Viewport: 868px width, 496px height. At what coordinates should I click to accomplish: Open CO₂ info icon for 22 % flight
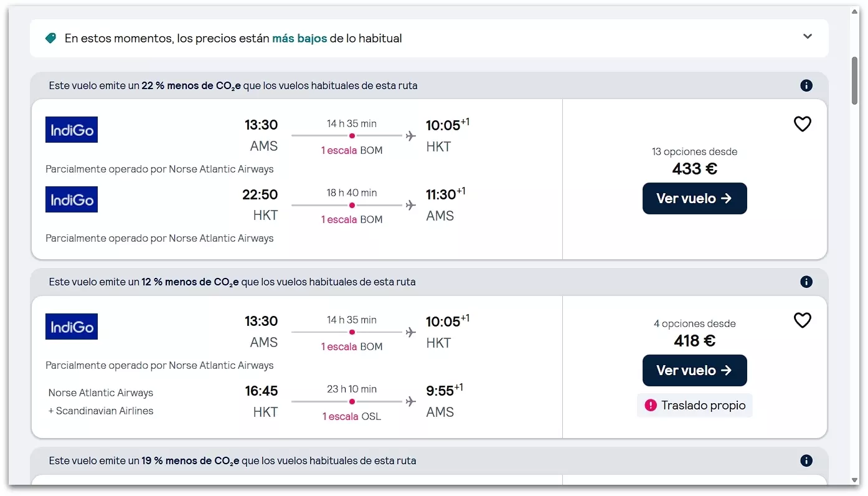click(806, 86)
